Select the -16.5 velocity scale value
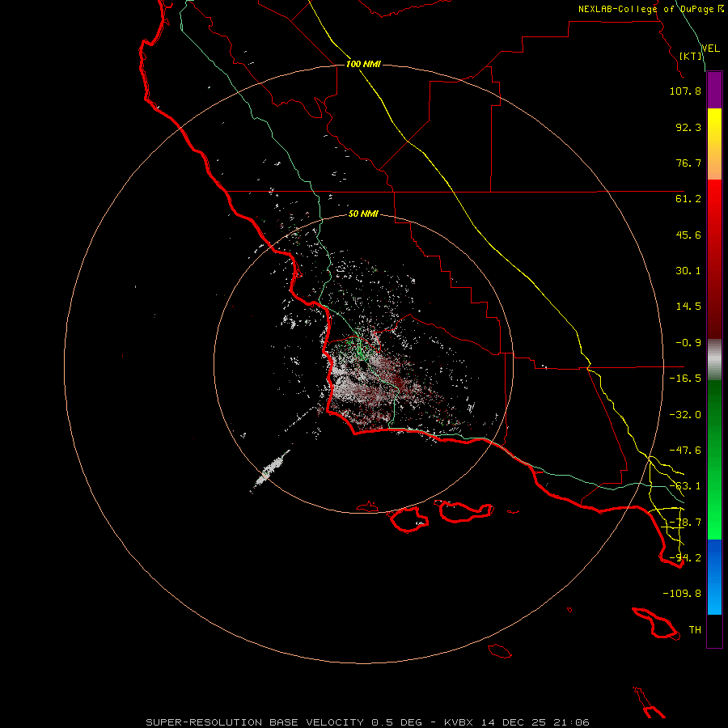Image resolution: width=728 pixels, height=728 pixels. (685, 379)
